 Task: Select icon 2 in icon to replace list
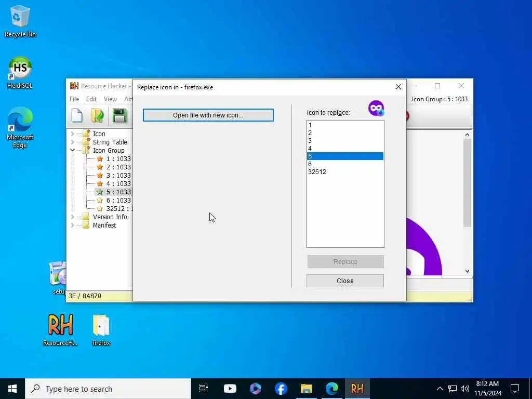pos(345,132)
